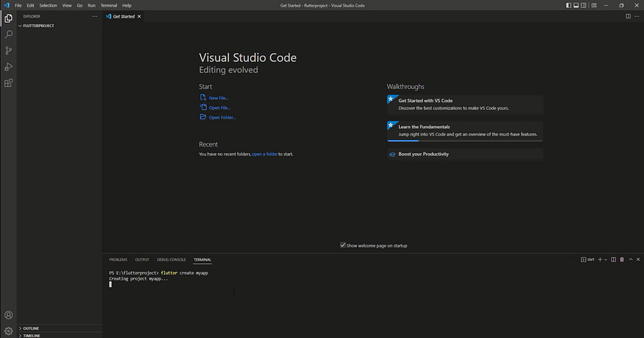Open the Run and Debug view
Screen dimensions: 644x338
pyautogui.click(x=9, y=67)
